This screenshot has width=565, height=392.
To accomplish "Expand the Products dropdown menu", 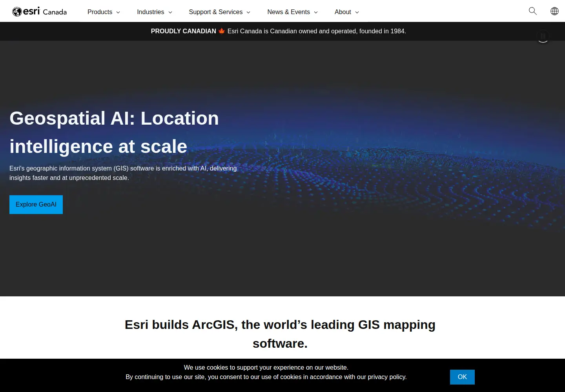I will (104, 12).
